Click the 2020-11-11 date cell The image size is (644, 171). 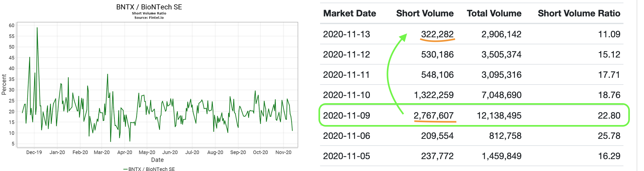346,75
